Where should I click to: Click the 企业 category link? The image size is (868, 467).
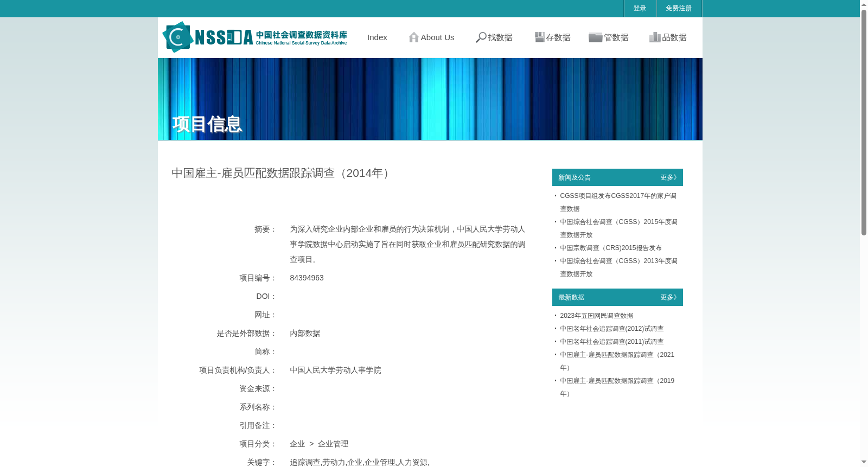tap(297, 444)
